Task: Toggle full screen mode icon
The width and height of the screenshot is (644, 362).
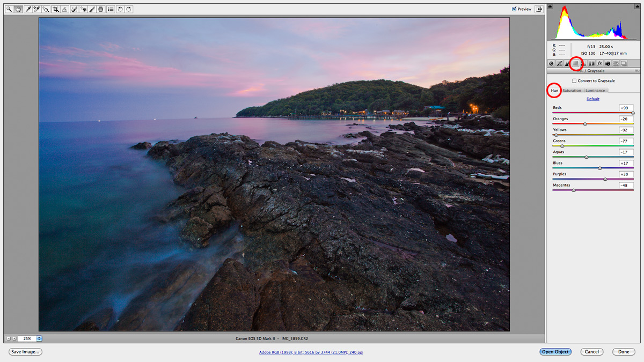Action: pyautogui.click(x=538, y=9)
